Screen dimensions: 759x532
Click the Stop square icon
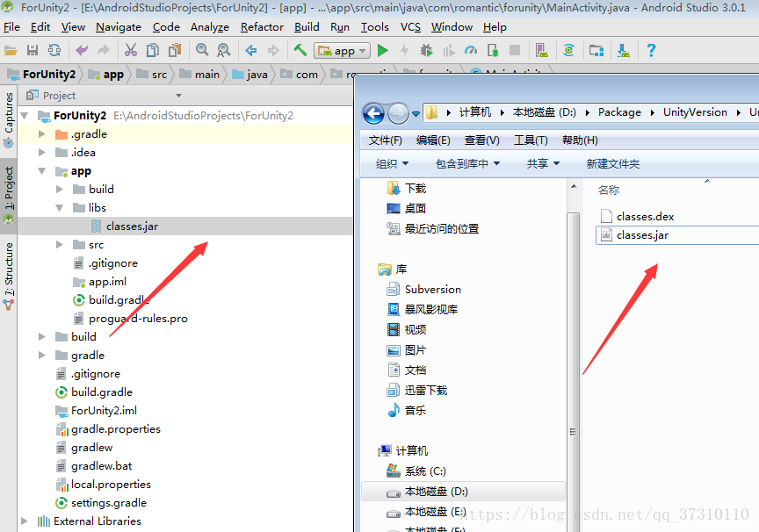coord(515,50)
